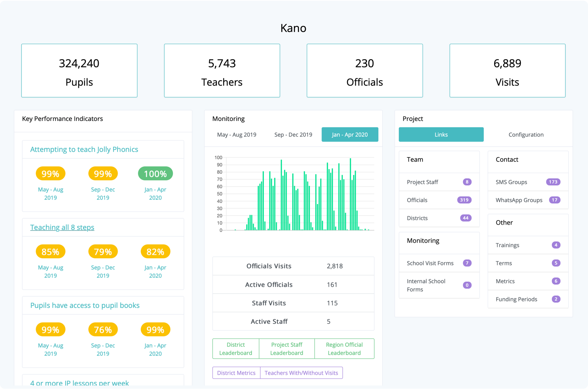Click the Key Performance Indicators heading

pyautogui.click(x=63, y=119)
